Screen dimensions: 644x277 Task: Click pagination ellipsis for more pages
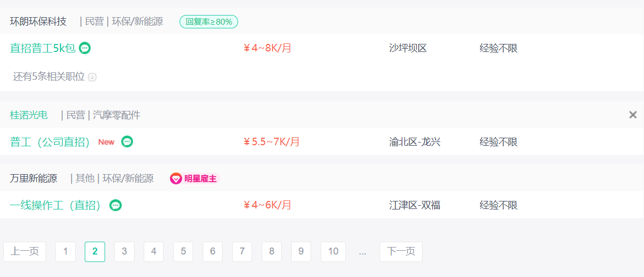click(362, 252)
